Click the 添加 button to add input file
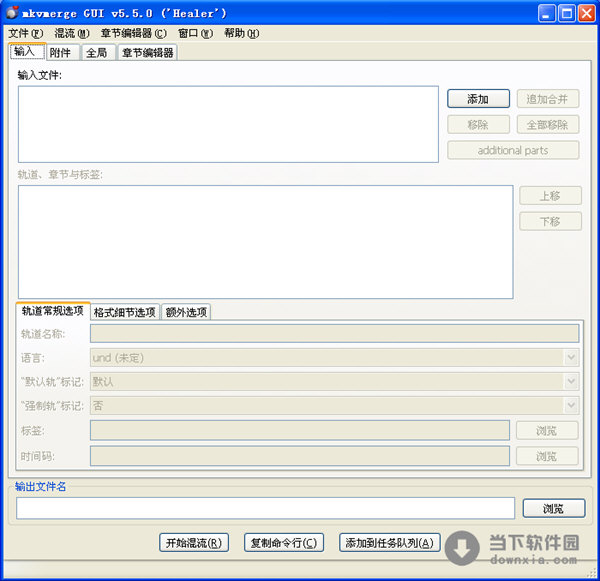 pyautogui.click(x=478, y=99)
